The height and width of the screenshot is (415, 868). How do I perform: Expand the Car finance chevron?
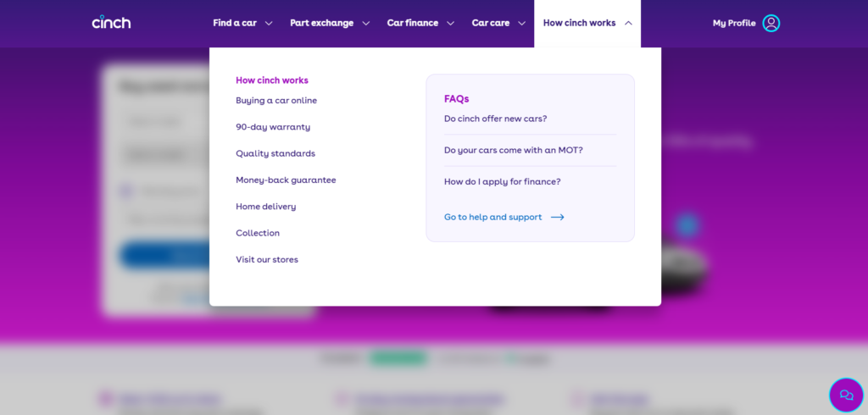click(450, 23)
